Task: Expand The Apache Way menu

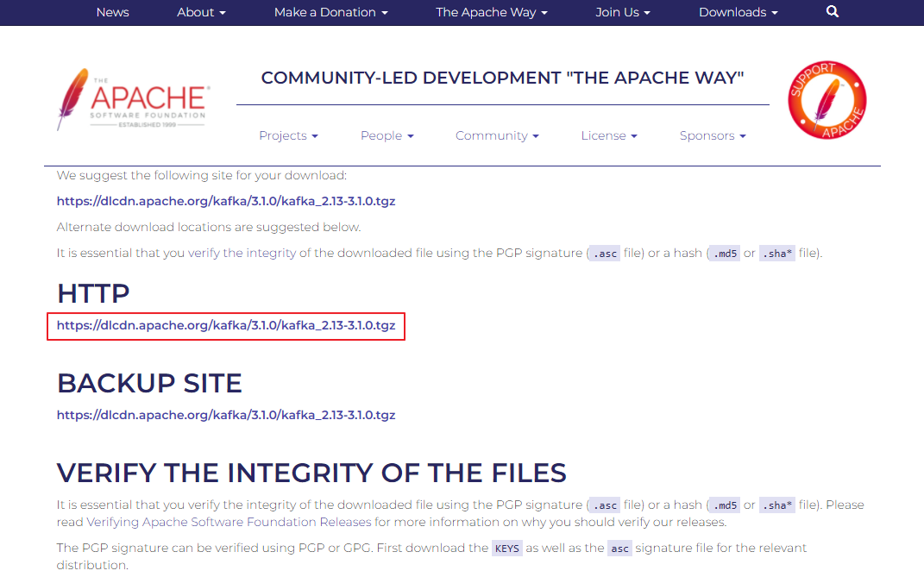Action: (x=492, y=12)
